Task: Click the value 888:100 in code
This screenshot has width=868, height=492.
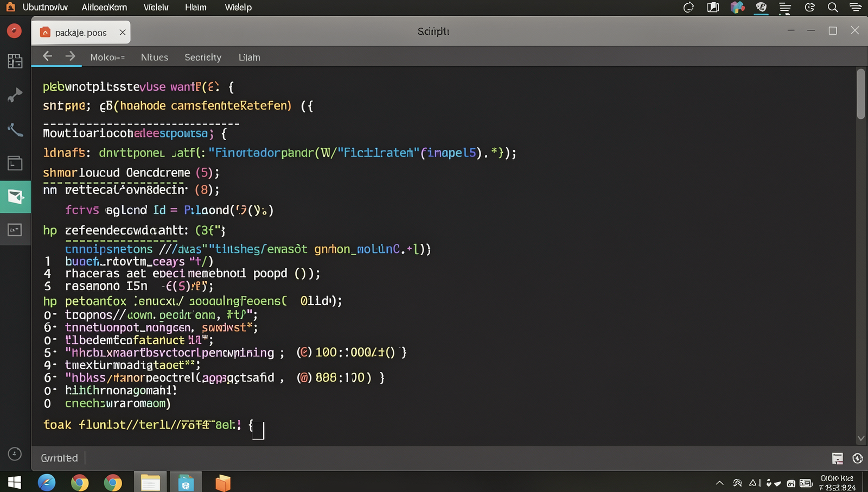Action: point(340,377)
